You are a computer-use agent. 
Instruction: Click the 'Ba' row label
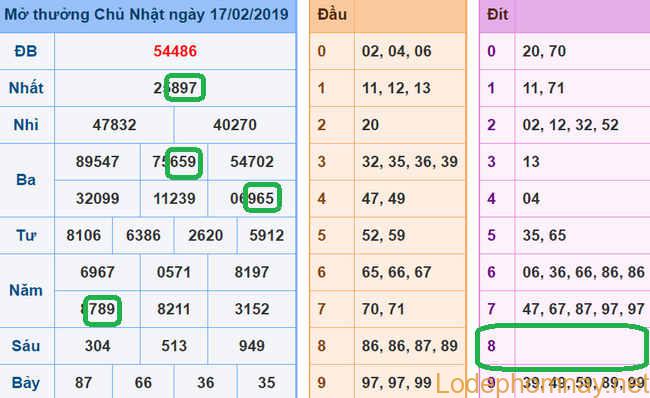point(26,180)
